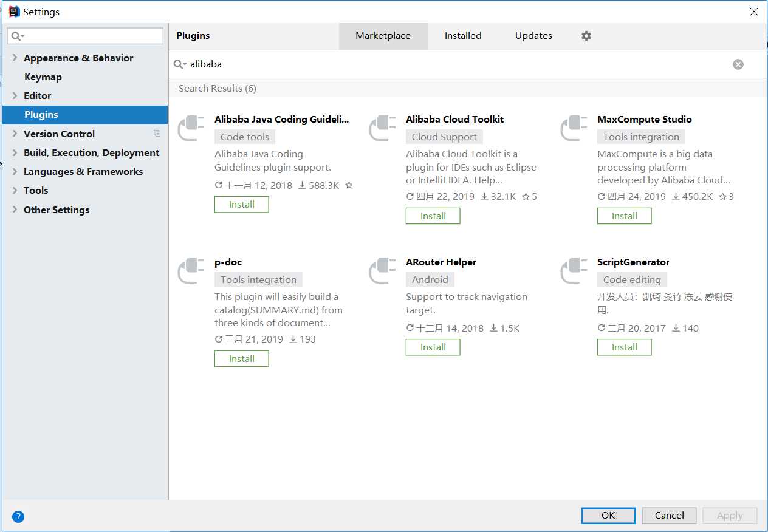Install the p-doc plugin
The image size is (768, 532).
click(x=241, y=359)
